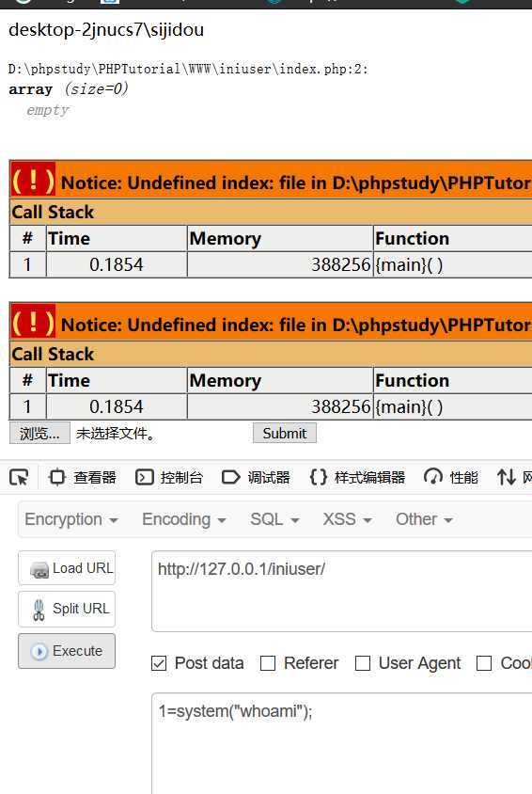Click the array (size=0) text

click(x=69, y=89)
